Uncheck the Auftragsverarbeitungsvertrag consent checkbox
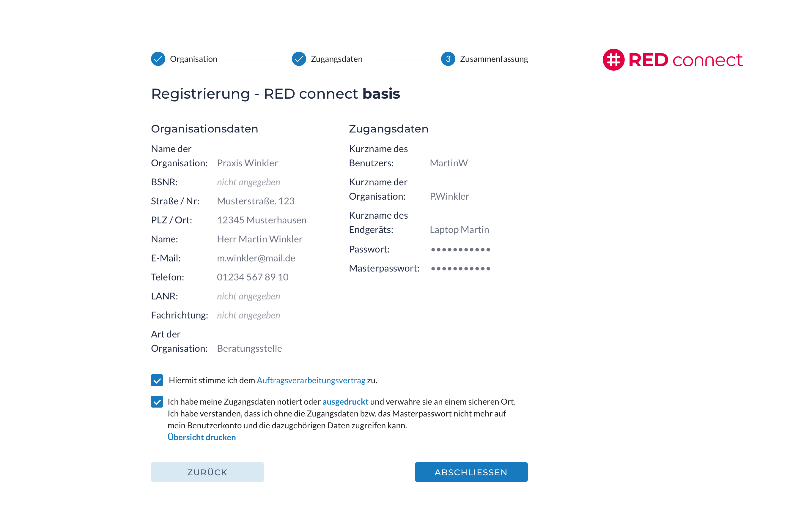 [x=157, y=380]
